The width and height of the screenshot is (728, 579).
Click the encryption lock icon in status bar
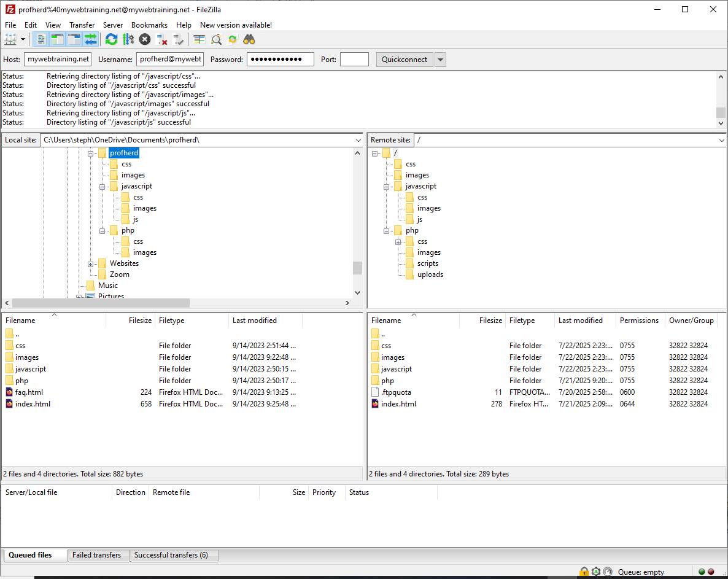584,572
